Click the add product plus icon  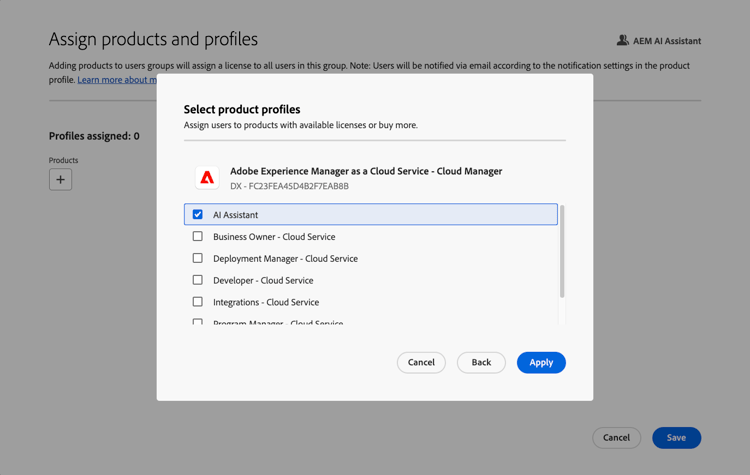pyautogui.click(x=60, y=180)
